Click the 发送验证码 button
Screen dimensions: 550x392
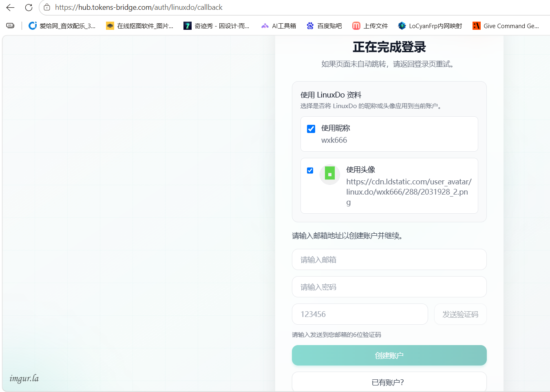click(x=460, y=314)
